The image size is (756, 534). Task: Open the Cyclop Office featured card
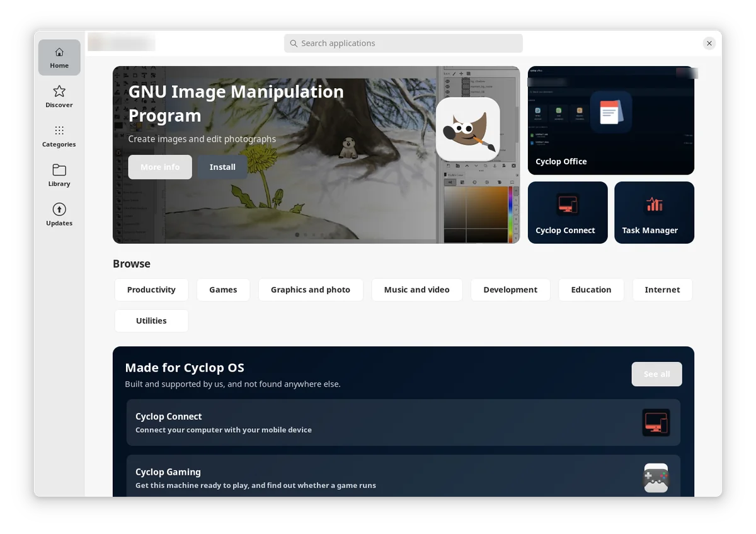(611, 120)
